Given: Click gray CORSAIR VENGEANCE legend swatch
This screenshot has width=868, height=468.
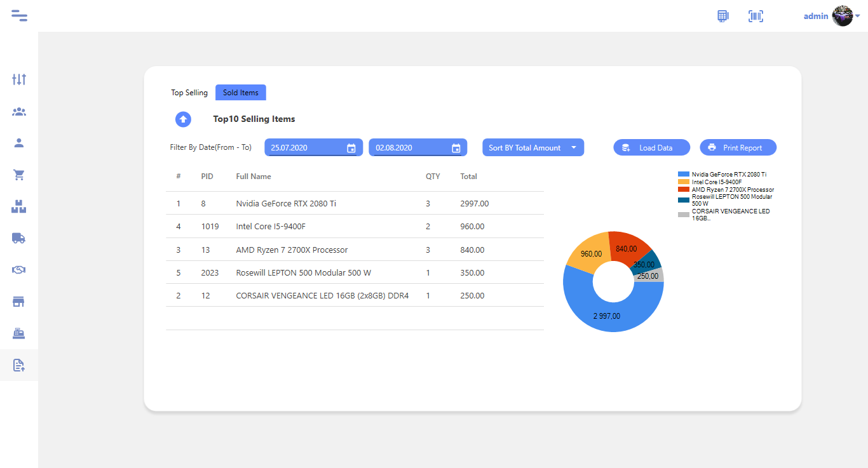Looking at the screenshot, I should pyautogui.click(x=684, y=215).
